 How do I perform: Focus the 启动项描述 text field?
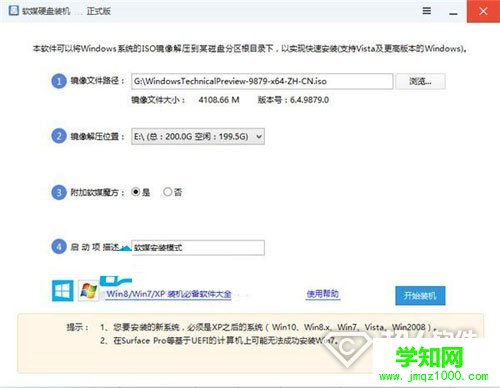coord(198,248)
